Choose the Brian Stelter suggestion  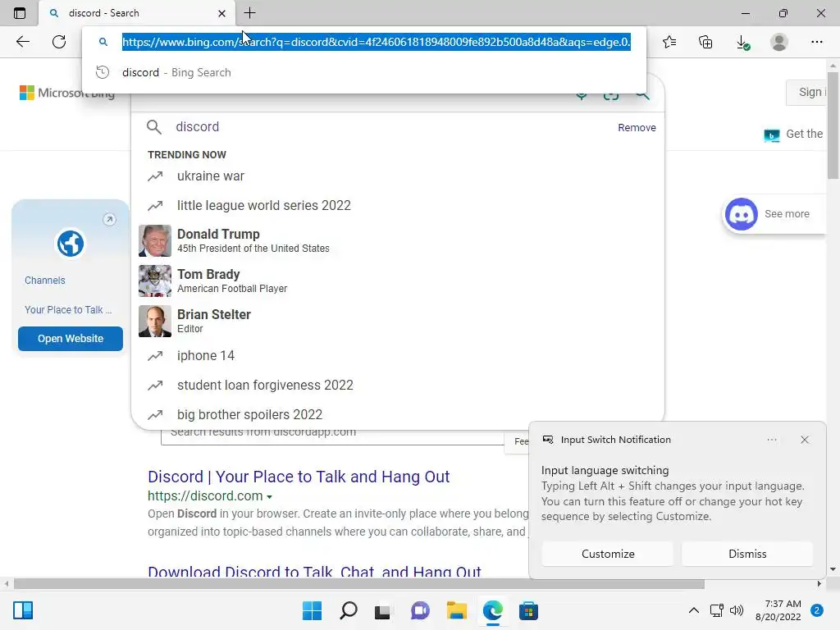pos(398,321)
